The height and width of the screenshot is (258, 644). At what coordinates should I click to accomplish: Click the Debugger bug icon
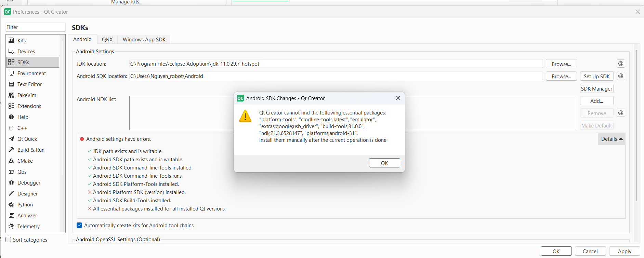click(11, 182)
